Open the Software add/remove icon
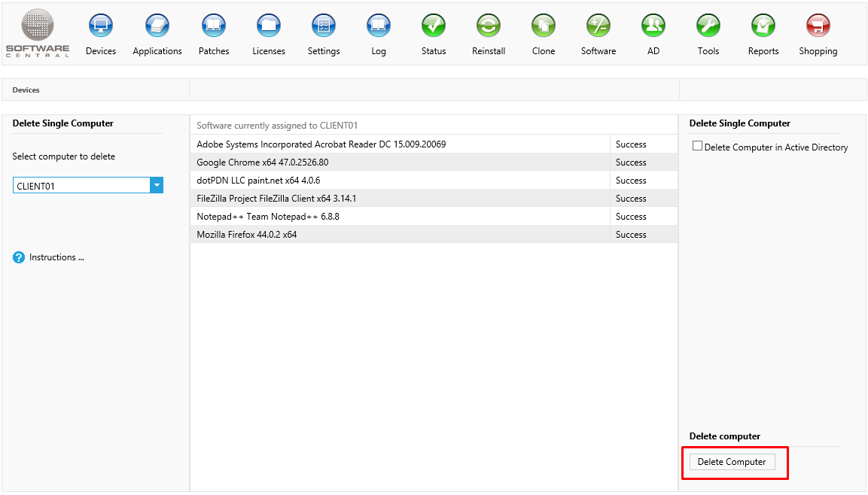 coord(598,26)
